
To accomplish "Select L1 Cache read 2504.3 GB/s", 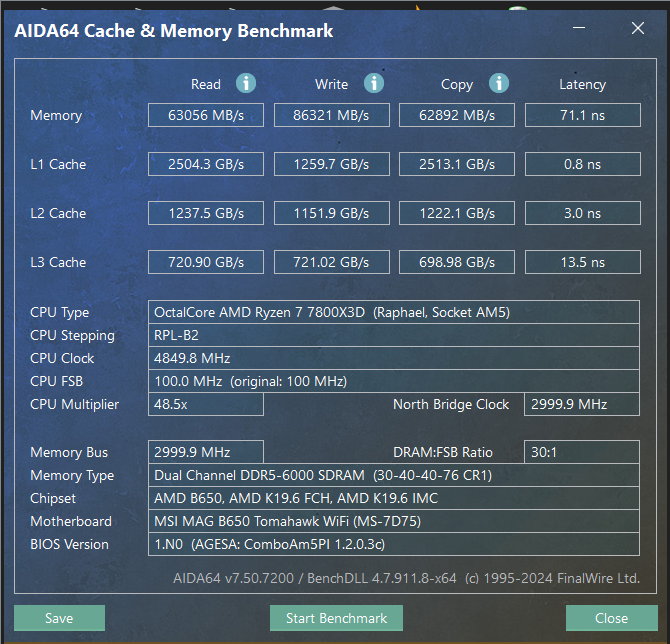I will (x=206, y=164).
